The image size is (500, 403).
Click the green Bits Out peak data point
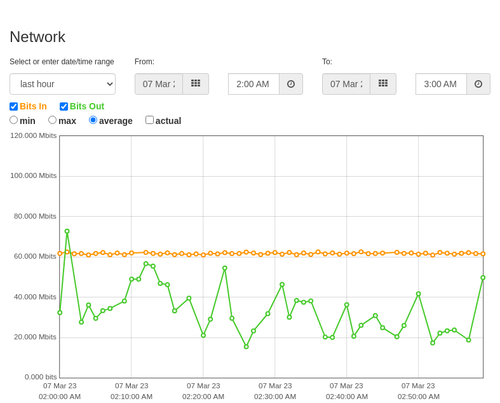pos(67,231)
